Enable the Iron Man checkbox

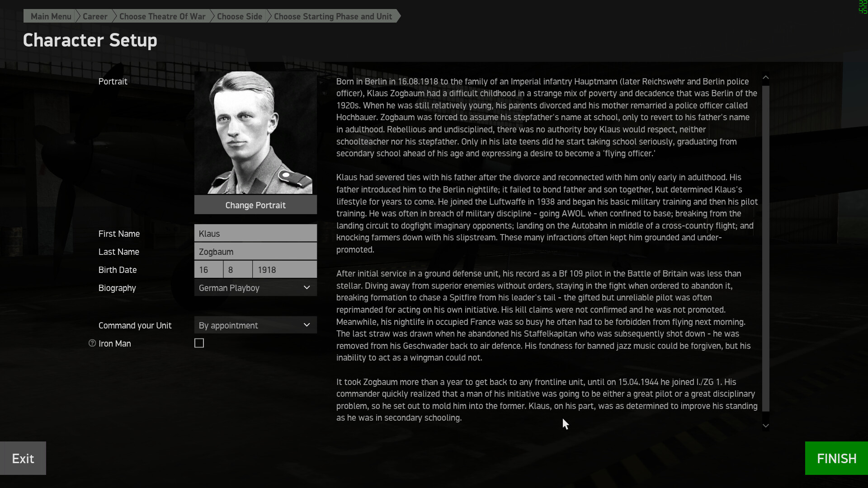click(199, 343)
